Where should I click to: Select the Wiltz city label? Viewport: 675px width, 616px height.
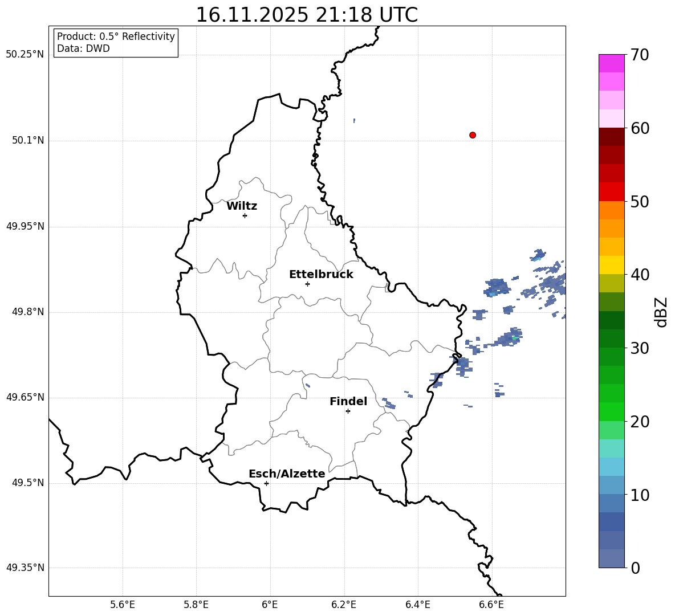(242, 206)
